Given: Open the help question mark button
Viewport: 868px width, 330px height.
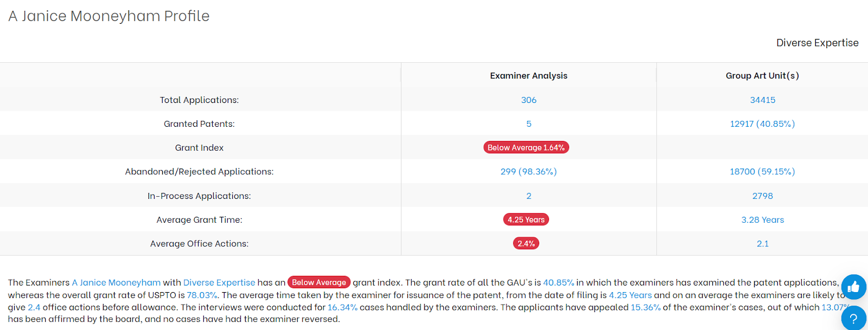Looking at the screenshot, I should 854,318.
